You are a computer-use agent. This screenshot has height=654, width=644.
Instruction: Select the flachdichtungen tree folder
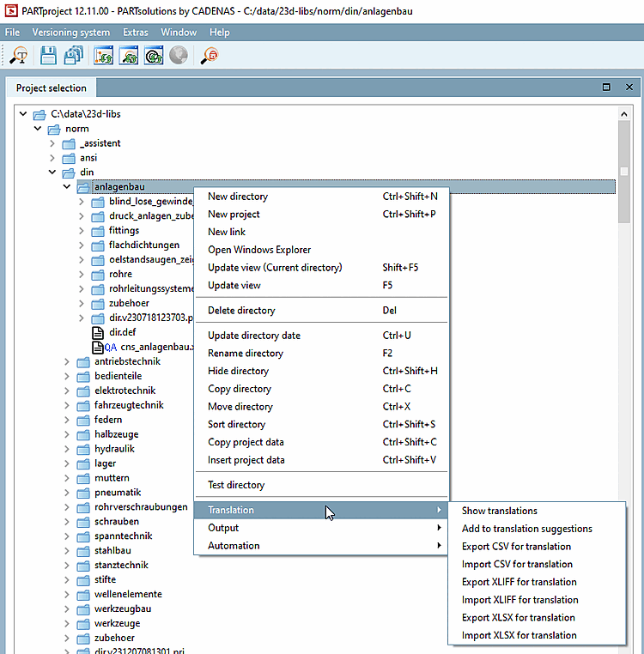tap(144, 245)
